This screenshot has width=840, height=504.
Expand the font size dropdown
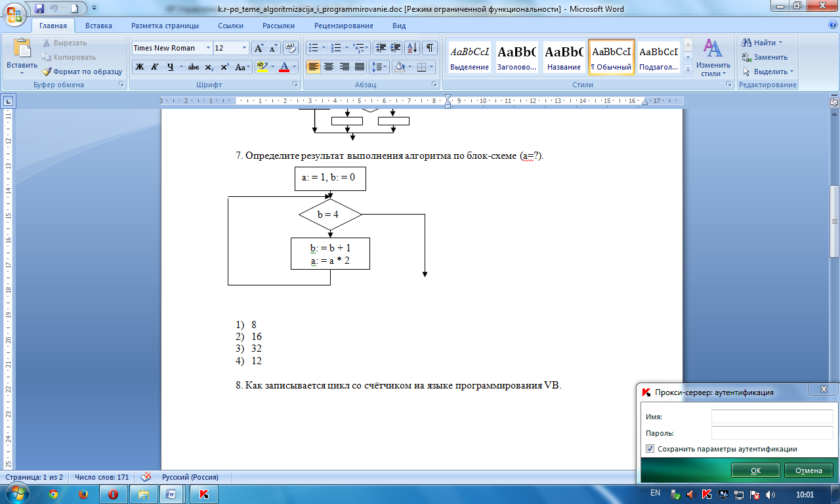coord(245,48)
